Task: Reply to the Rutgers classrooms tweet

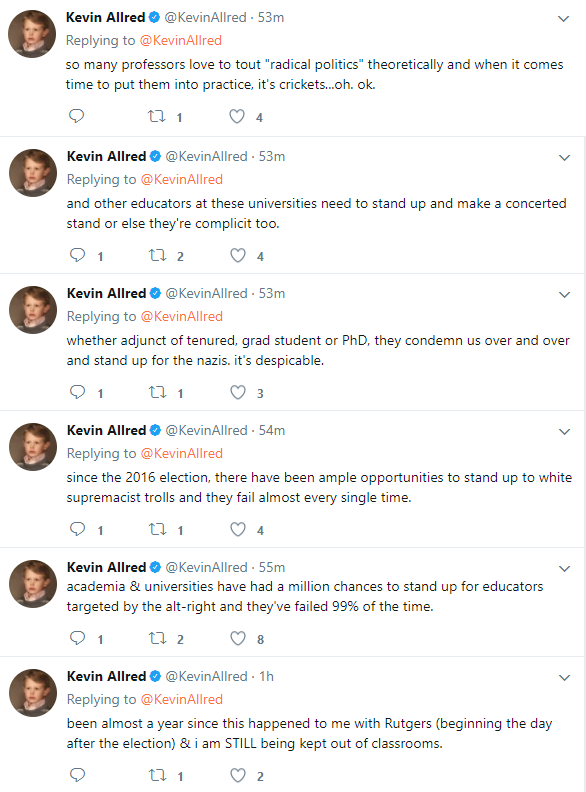Action: pyautogui.click(x=77, y=775)
